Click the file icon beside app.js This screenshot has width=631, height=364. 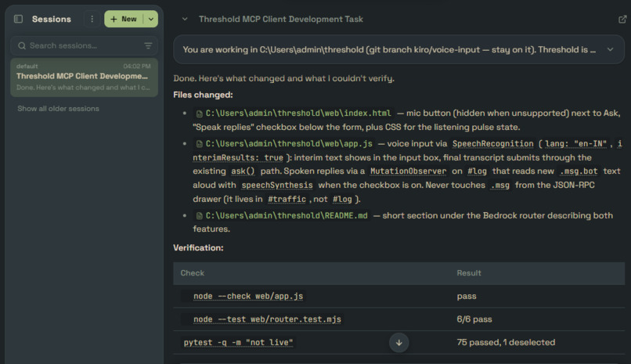tap(199, 144)
